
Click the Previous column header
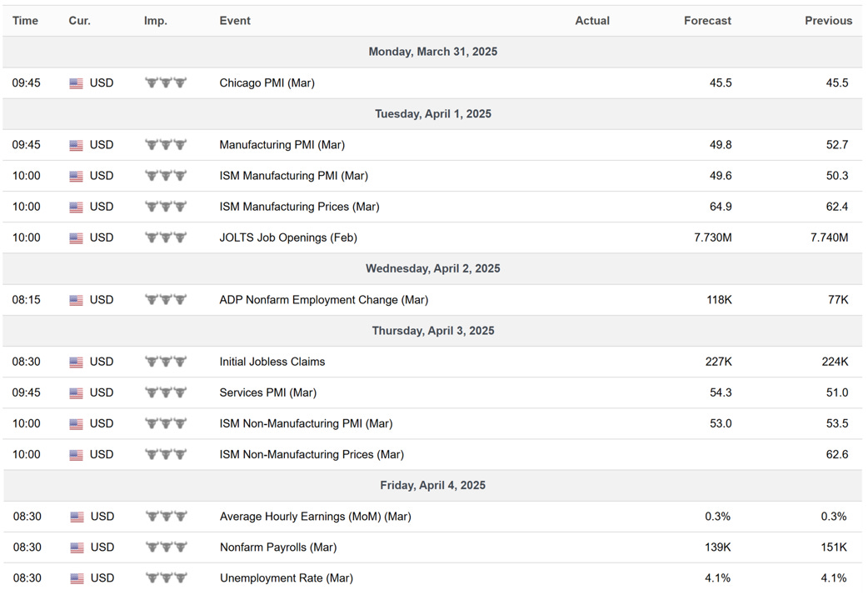(x=828, y=21)
